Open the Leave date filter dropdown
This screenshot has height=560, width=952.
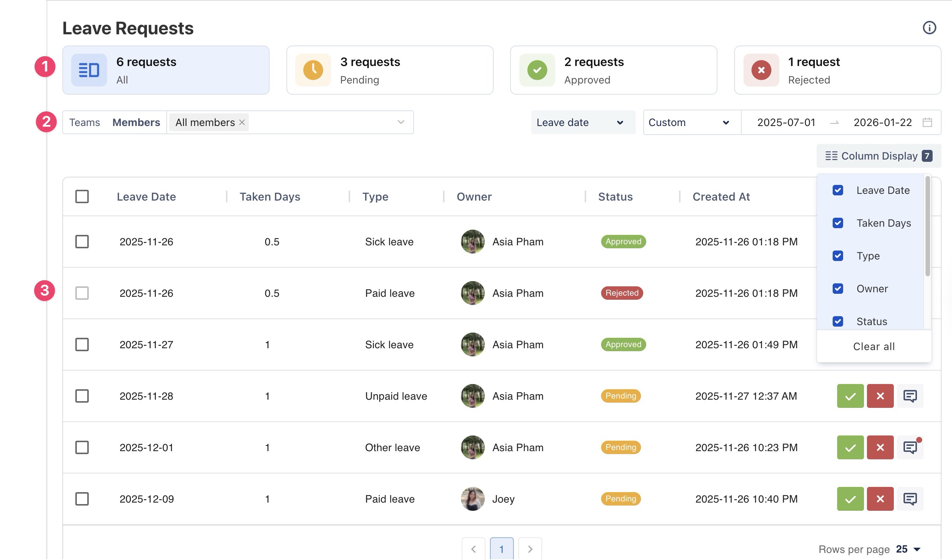click(582, 122)
